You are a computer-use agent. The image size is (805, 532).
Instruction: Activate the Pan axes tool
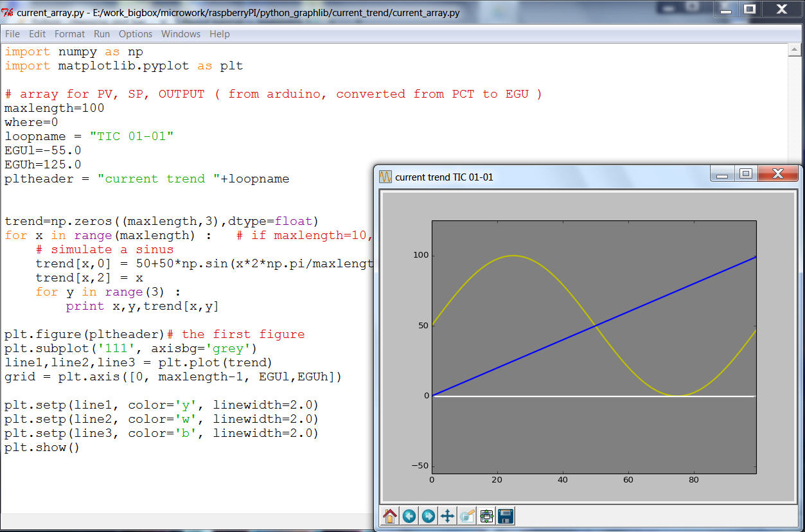[447, 516]
